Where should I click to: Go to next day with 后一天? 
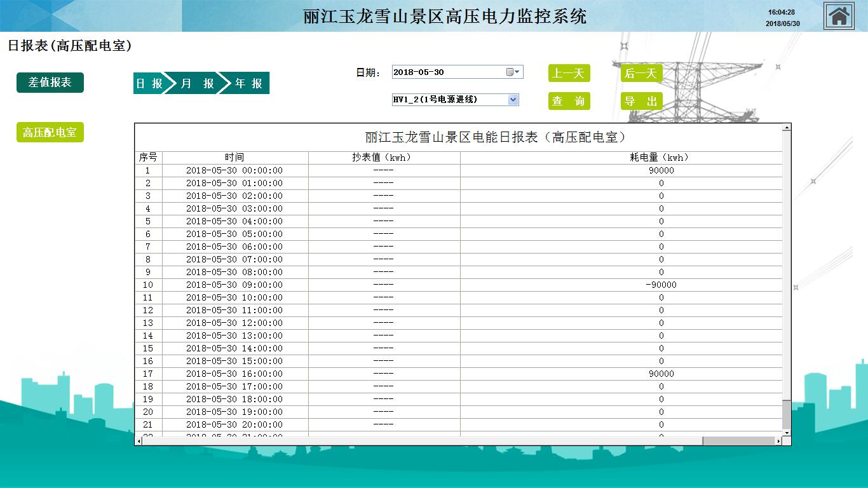[641, 73]
